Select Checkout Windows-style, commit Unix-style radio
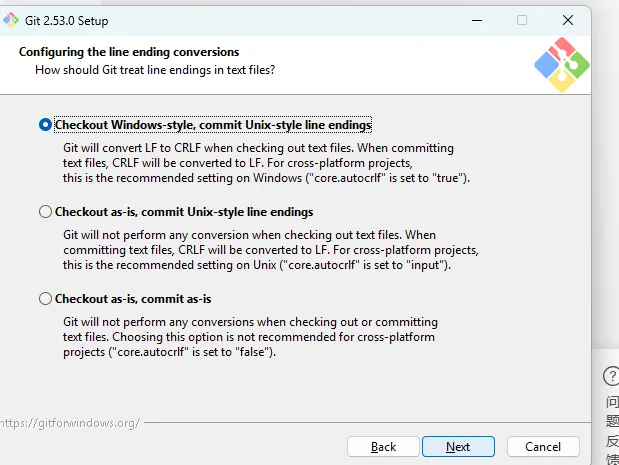 45,125
